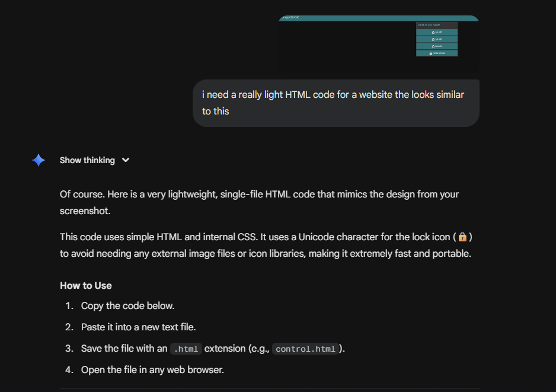The width and height of the screenshot is (556, 392).
Task: Expand the Show thinking chevron
Action: pos(125,160)
